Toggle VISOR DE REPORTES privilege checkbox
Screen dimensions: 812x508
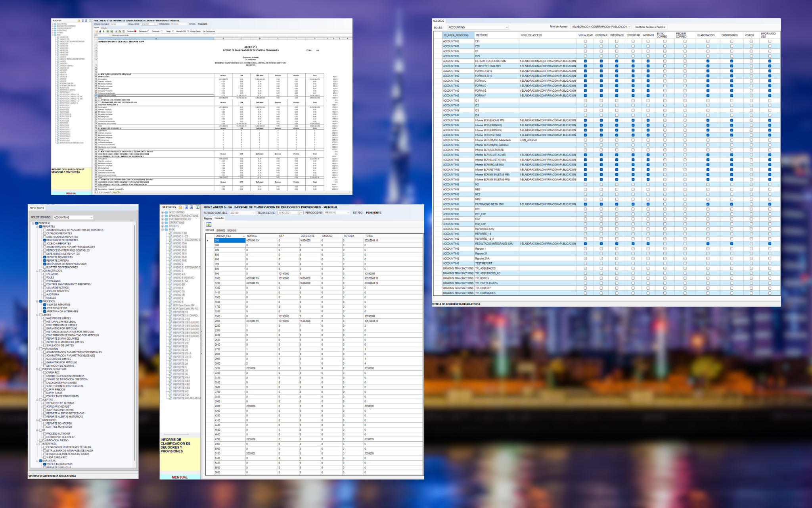pos(44,304)
